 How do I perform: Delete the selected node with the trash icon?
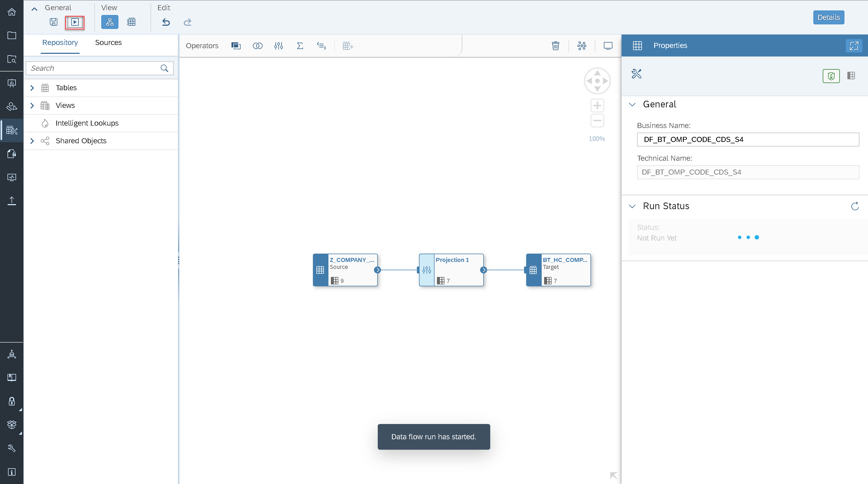point(556,46)
